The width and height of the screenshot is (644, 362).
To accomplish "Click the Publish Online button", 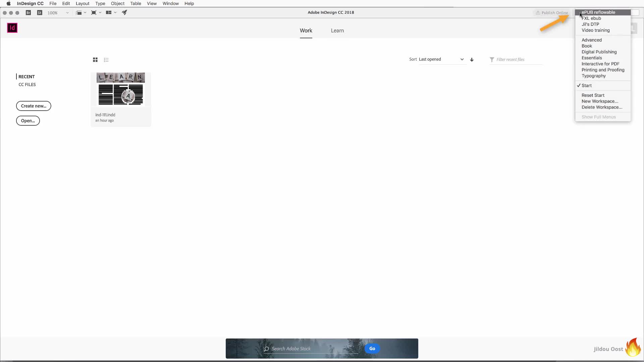I will pos(552,13).
